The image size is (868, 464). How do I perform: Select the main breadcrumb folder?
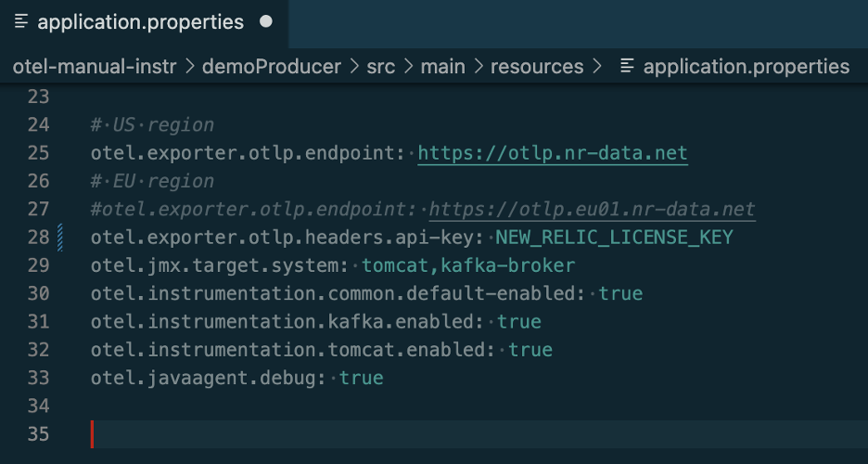pos(443,67)
